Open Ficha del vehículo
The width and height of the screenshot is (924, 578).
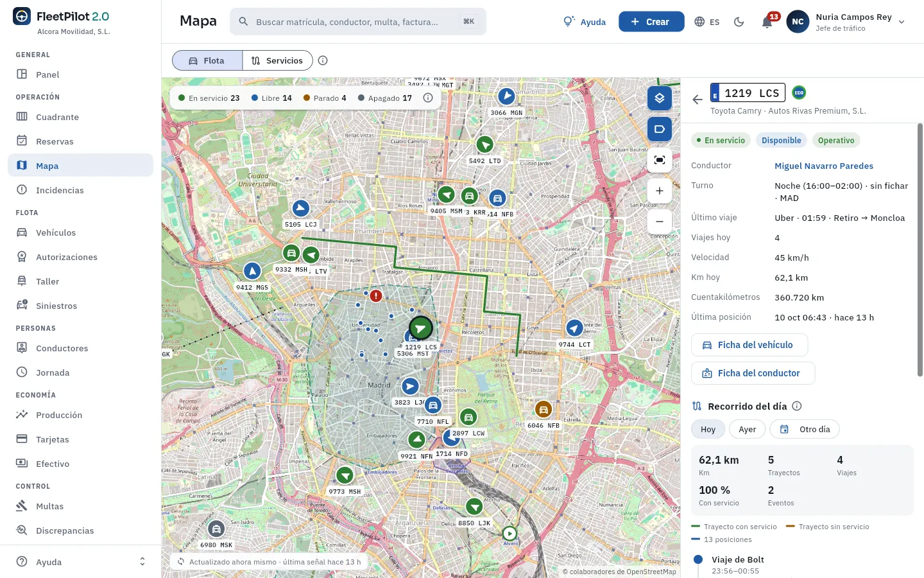click(x=749, y=345)
